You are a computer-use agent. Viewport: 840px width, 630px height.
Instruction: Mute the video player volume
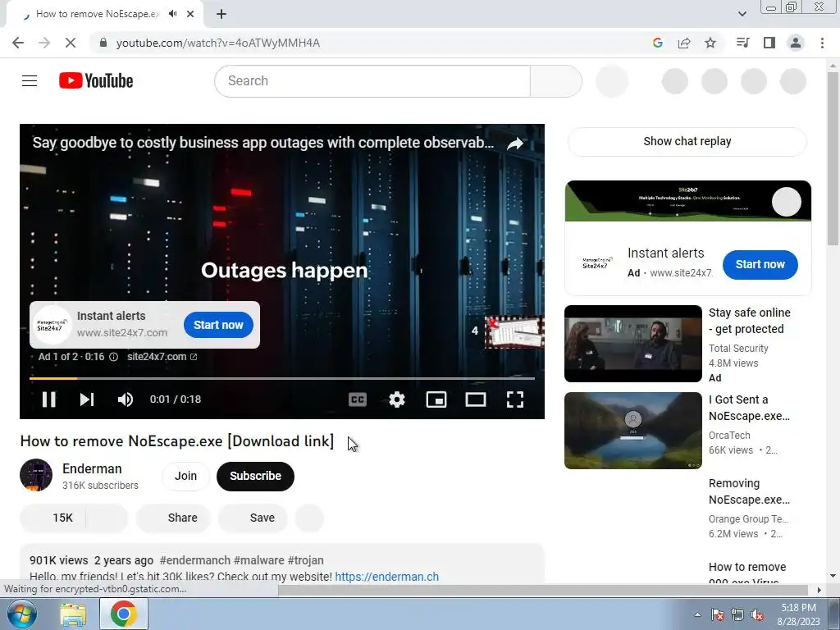pyautogui.click(x=126, y=399)
